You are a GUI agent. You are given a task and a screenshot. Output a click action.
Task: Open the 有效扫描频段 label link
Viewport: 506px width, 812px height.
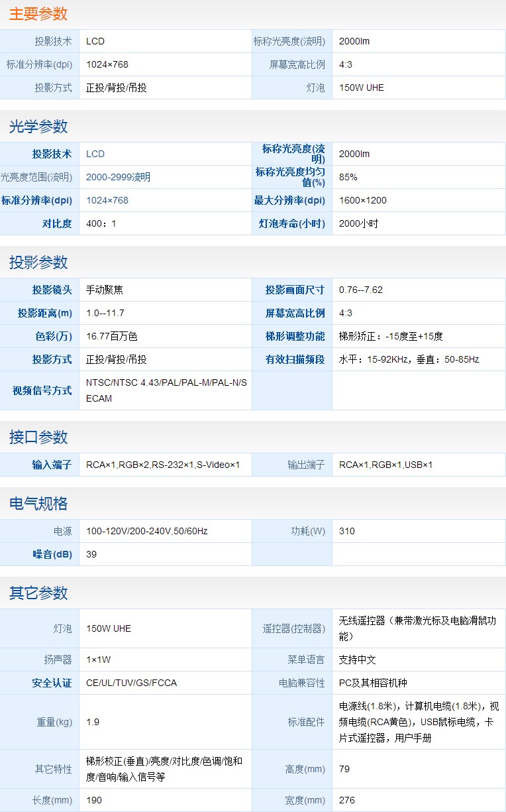(295, 359)
